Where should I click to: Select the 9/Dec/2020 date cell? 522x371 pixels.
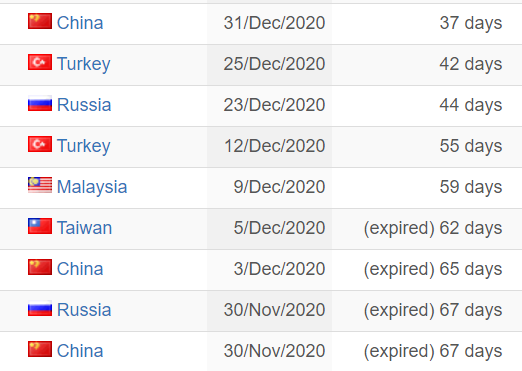(269, 188)
